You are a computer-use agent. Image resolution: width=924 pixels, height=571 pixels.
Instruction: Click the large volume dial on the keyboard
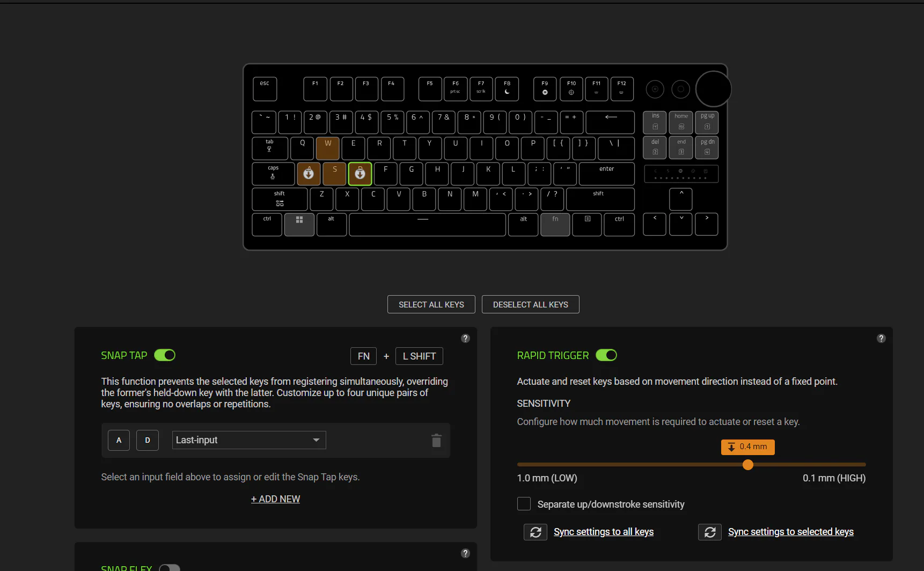(x=714, y=89)
